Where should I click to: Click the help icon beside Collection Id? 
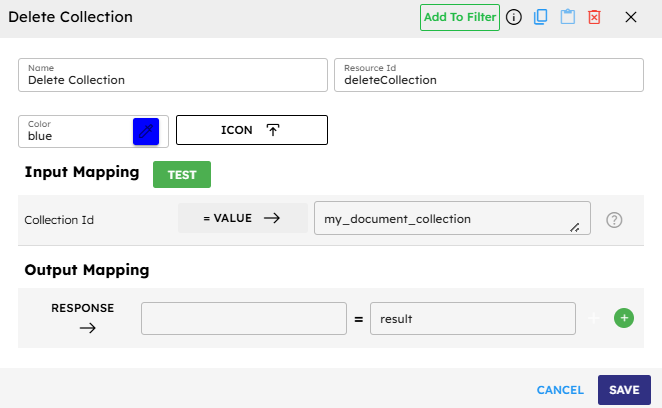615,219
